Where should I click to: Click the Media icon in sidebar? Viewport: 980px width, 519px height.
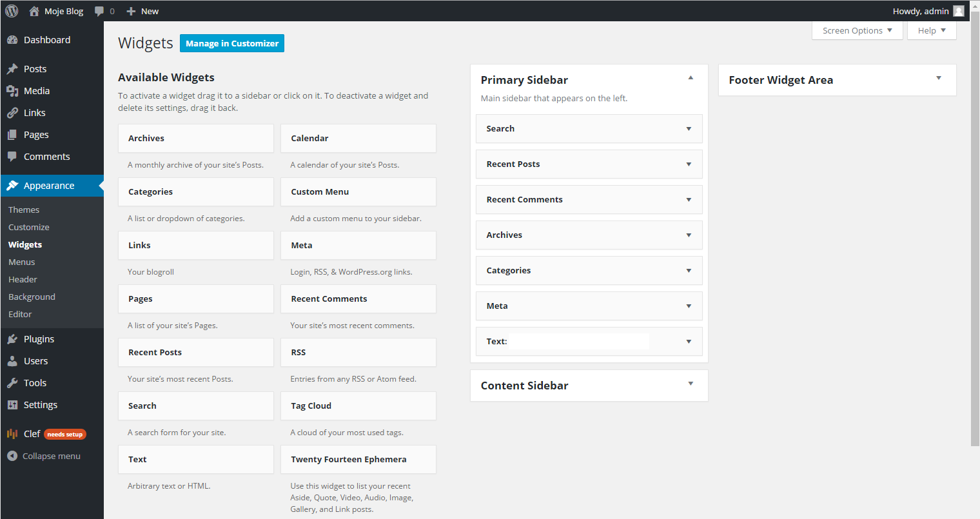[x=12, y=91]
